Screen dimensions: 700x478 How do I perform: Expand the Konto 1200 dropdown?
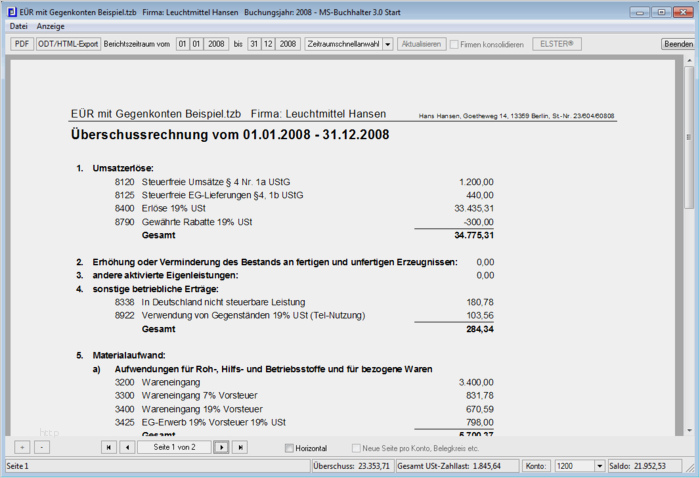(x=600, y=466)
